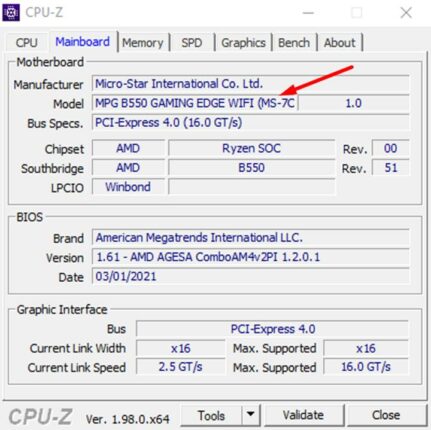Close the CPU-Z window with X
The height and width of the screenshot is (430, 431).
coord(406,13)
